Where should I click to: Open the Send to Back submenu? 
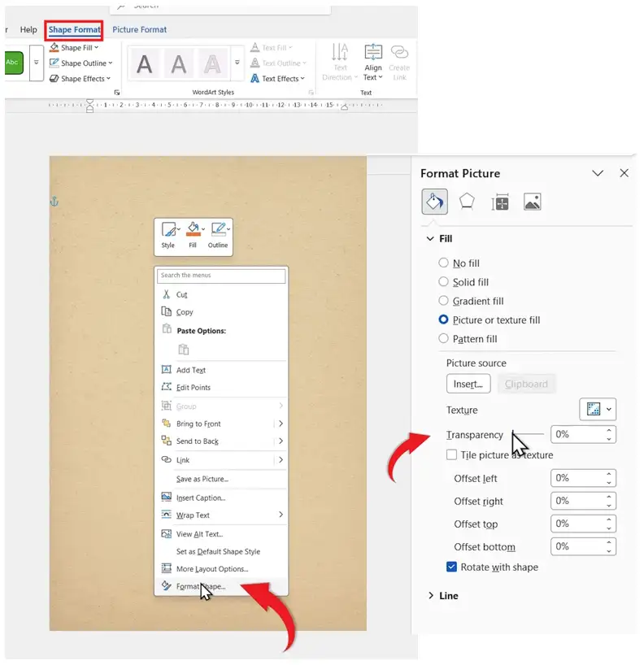point(221,441)
